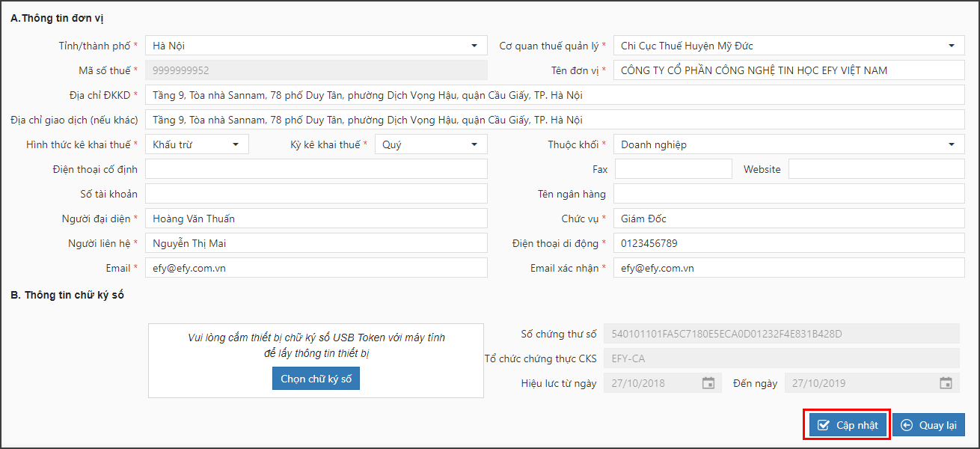Open calendar icon for Hiệu lực từ ngày
Viewport: 980px width, 449px height.
tap(708, 383)
